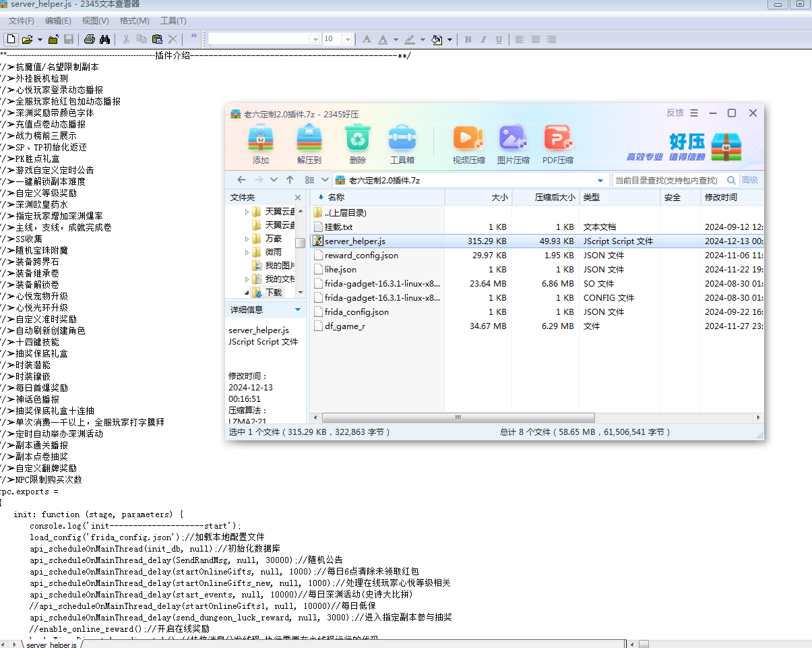Toggle underline formatting button
Screen dimensions: 812x648
(499, 39)
